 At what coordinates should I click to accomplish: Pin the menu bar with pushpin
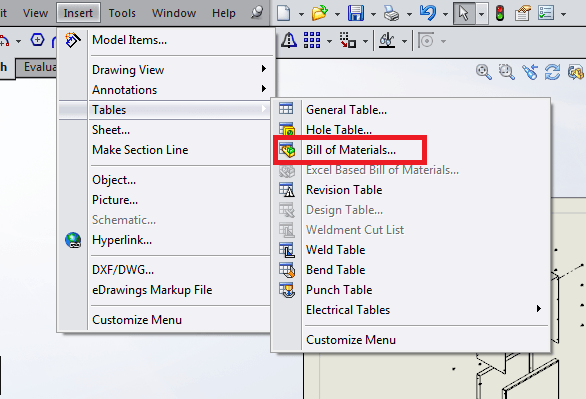pos(257,13)
